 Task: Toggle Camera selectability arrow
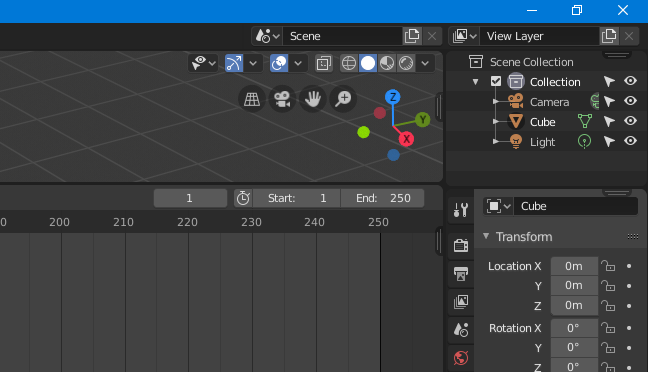point(609,101)
